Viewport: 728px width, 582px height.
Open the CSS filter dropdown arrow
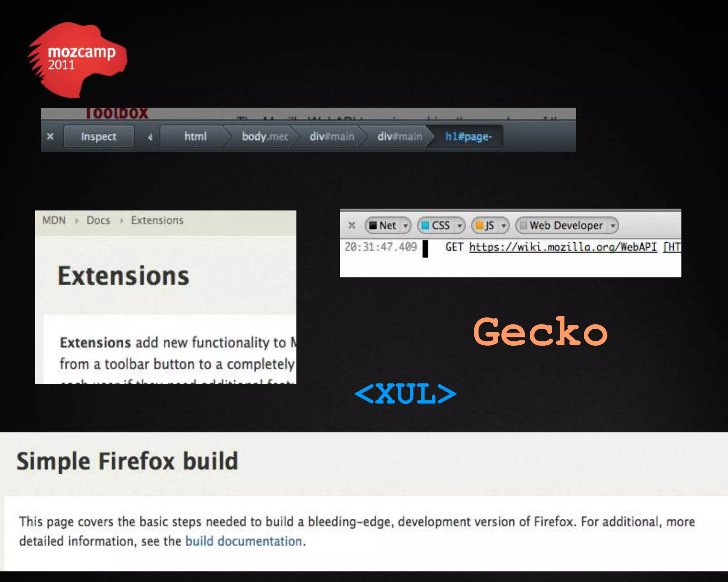coord(459,226)
